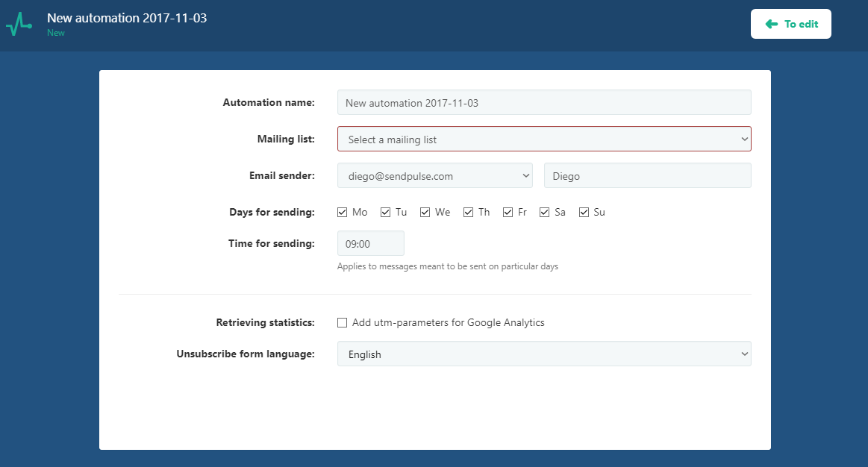Disable Sunday (Su) sending day
Screen dimensions: 868x467
(584, 212)
